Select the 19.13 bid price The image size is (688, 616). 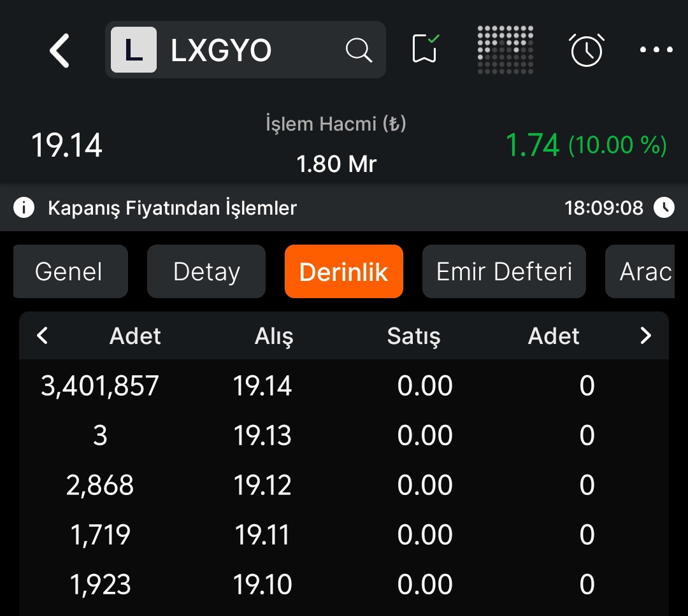coord(262,436)
